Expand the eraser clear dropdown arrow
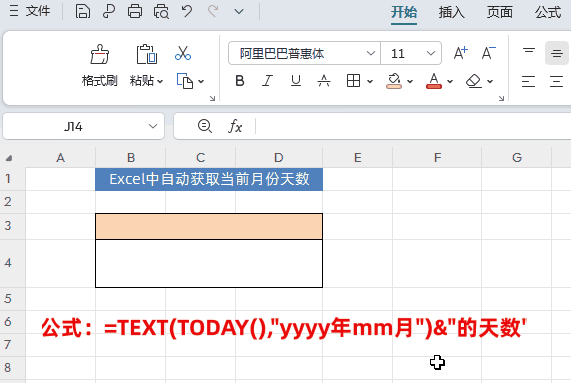Screen dimensions: 571x383 pyautogui.click(x=490, y=82)
